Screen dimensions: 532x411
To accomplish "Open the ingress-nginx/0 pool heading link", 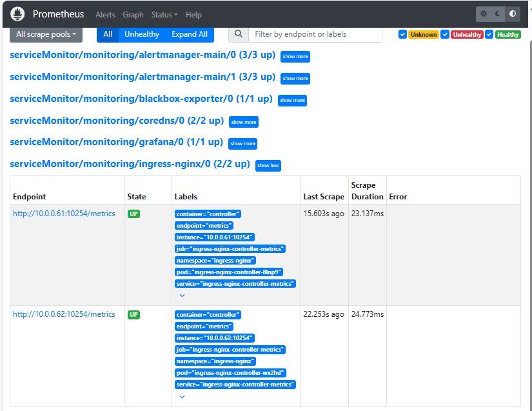I will coord(130,164).
